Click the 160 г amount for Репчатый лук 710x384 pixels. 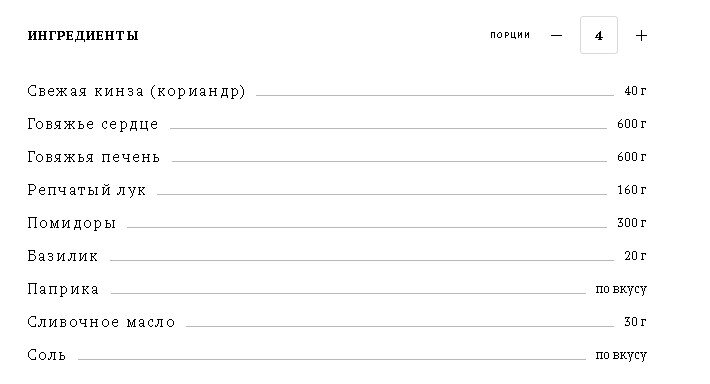click(632, 190)
